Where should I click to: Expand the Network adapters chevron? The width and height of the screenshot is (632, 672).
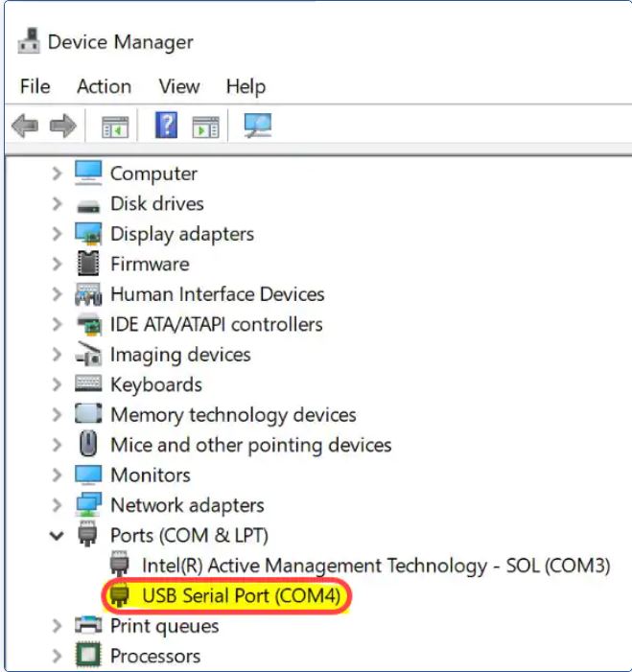tap(57, 505)
